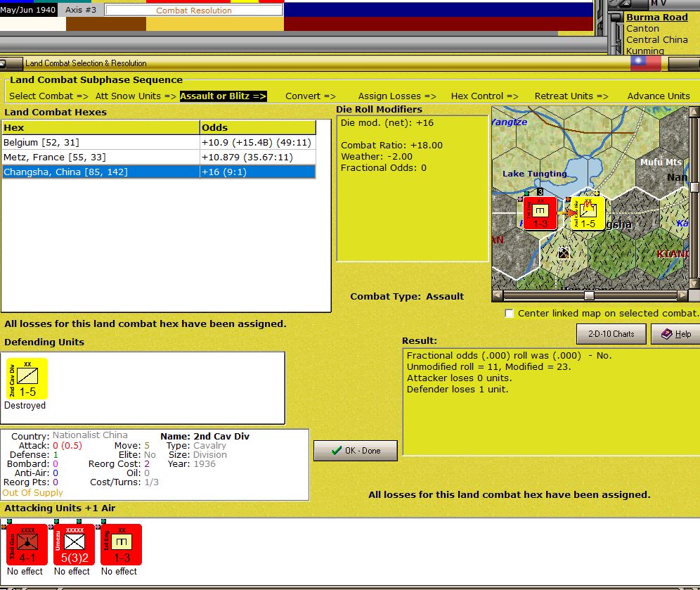The image size is (700, 590).
Task: Click the mini-map scroll down arrow
Action: 694,284
